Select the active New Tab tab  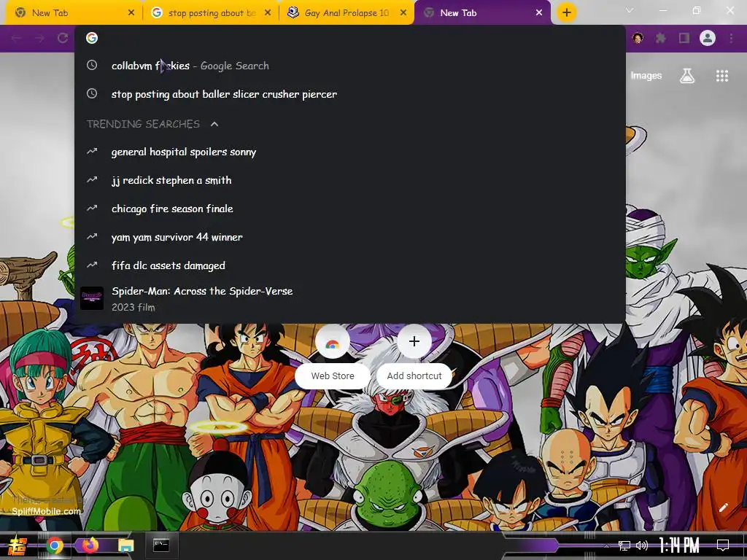coord(482,13)
